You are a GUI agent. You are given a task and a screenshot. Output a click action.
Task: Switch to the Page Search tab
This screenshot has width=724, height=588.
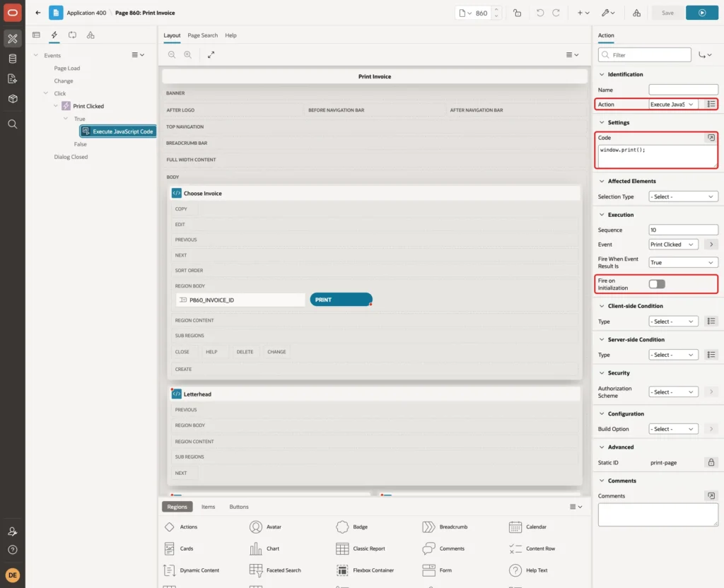tap(203, 35)
